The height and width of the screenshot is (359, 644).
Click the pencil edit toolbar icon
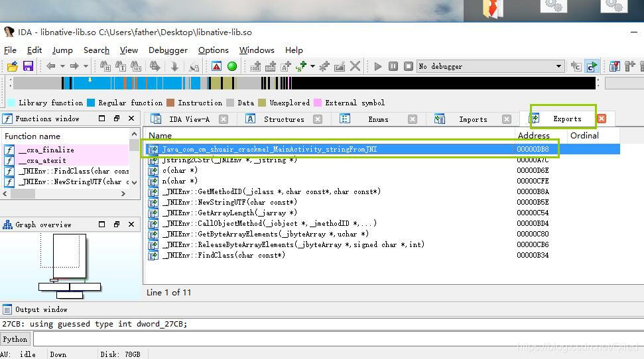[340, 66]
